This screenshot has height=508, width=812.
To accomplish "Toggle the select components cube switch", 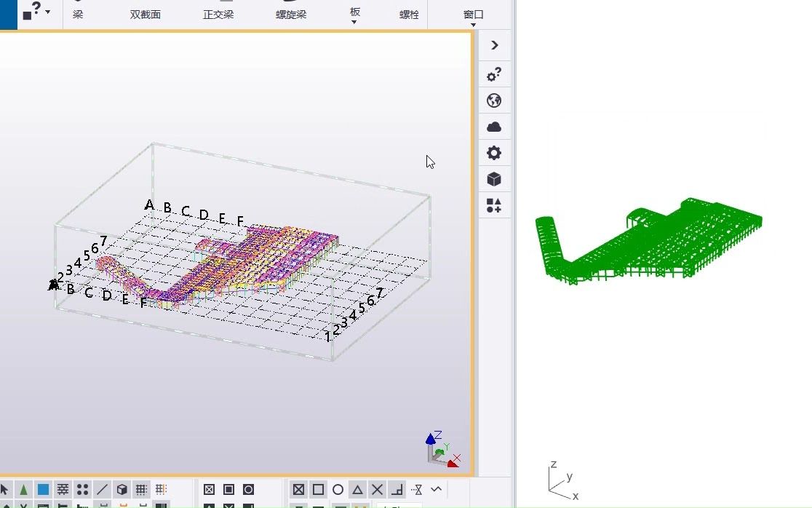I will [x=121, y=490].
